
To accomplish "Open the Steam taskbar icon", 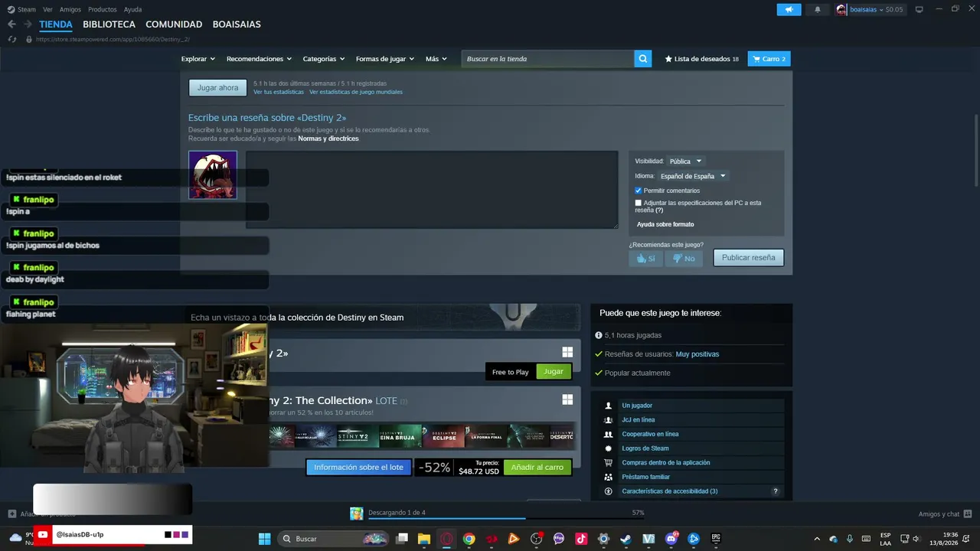I will 626,539.
